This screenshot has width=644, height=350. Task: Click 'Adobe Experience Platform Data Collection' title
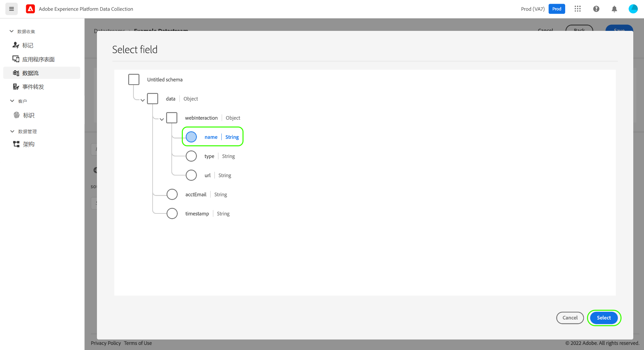(86, 9)
